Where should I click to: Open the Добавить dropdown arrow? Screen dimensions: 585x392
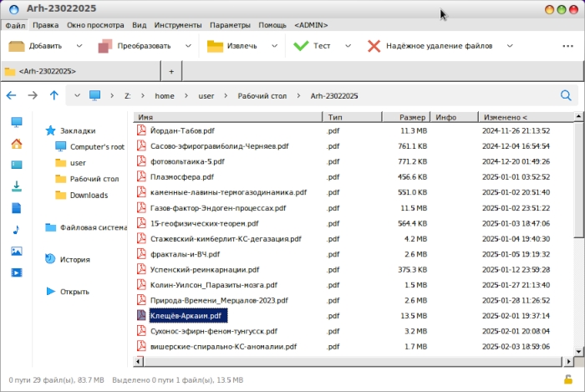click(79, 46)
